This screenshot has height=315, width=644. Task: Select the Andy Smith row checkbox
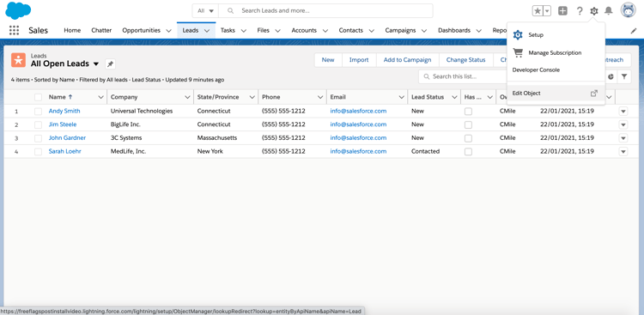point(38,112)
